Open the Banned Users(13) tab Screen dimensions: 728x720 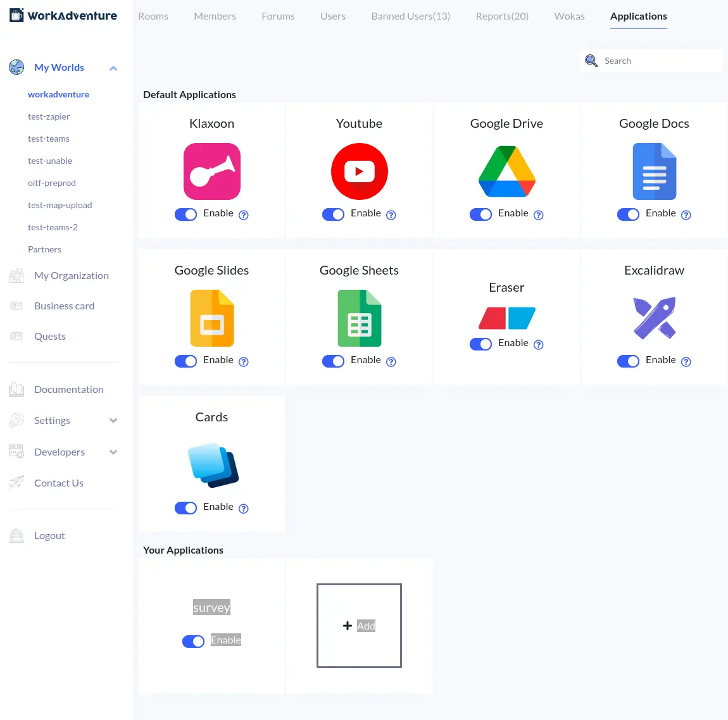tap(411, 16)
